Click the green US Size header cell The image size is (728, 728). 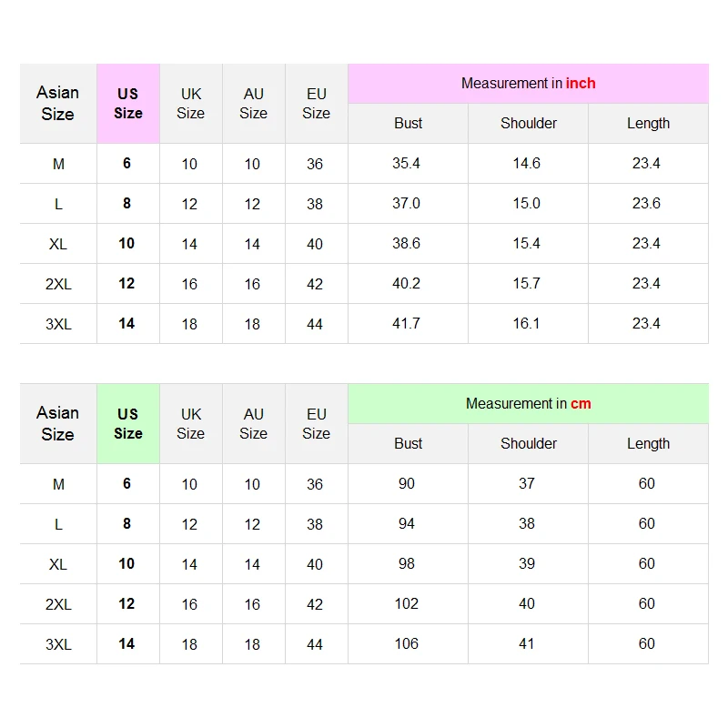[x=128, y=423]
